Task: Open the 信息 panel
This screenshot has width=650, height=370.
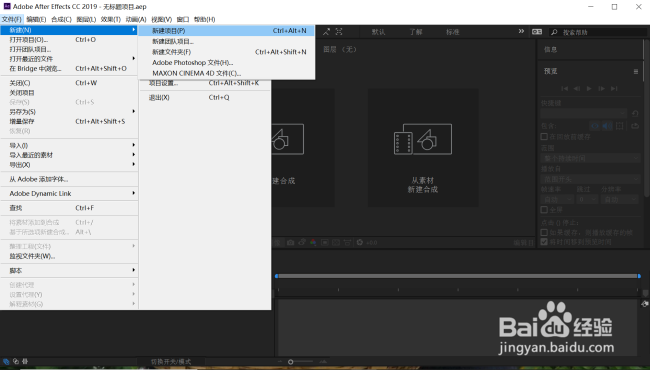Action: click(551, 50)
